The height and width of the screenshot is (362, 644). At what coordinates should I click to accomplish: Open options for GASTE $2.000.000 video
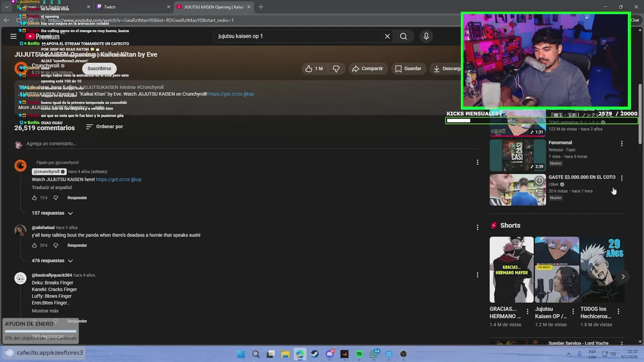pos(622,178)
